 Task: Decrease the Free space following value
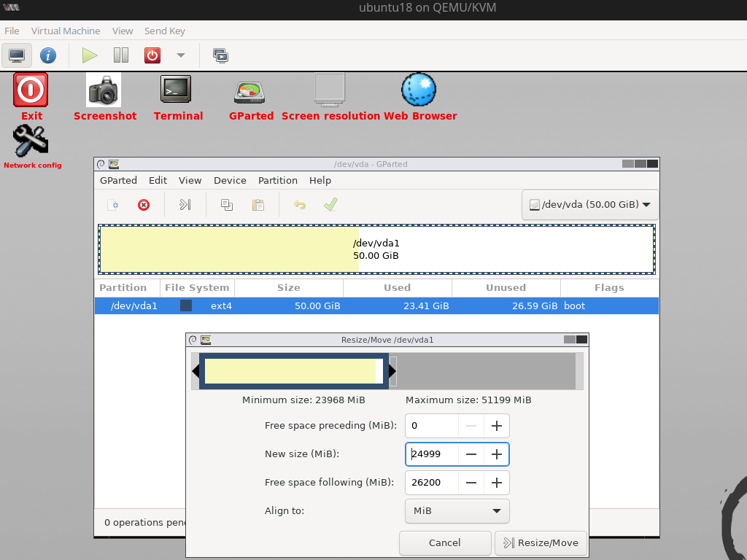471,483
